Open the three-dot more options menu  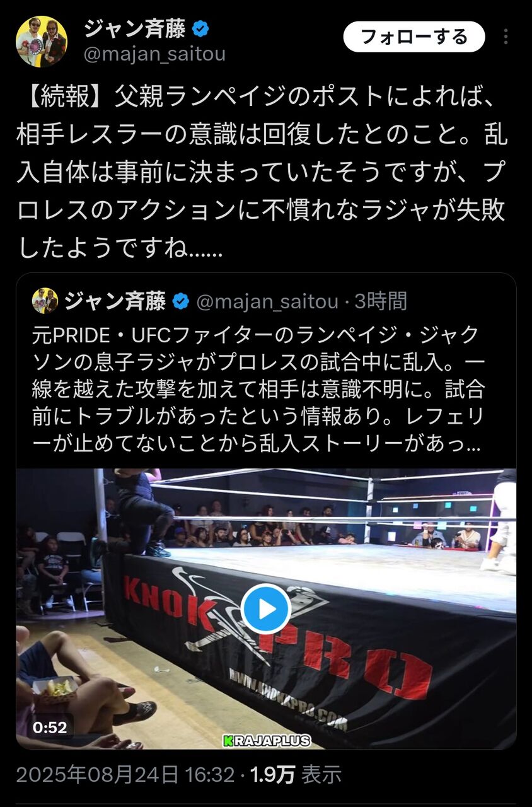[506, 37]
